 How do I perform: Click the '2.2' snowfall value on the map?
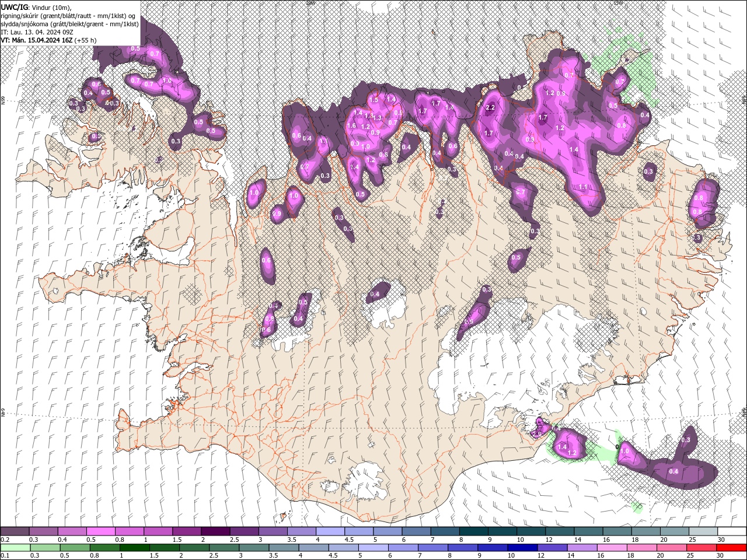click(x=490, y=108)
